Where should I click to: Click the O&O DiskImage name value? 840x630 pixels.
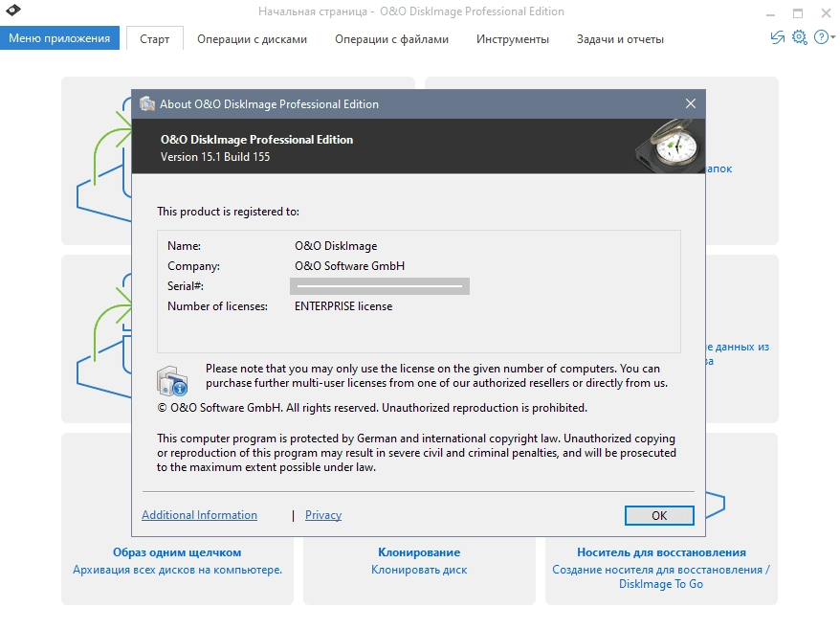coord(336,245)
